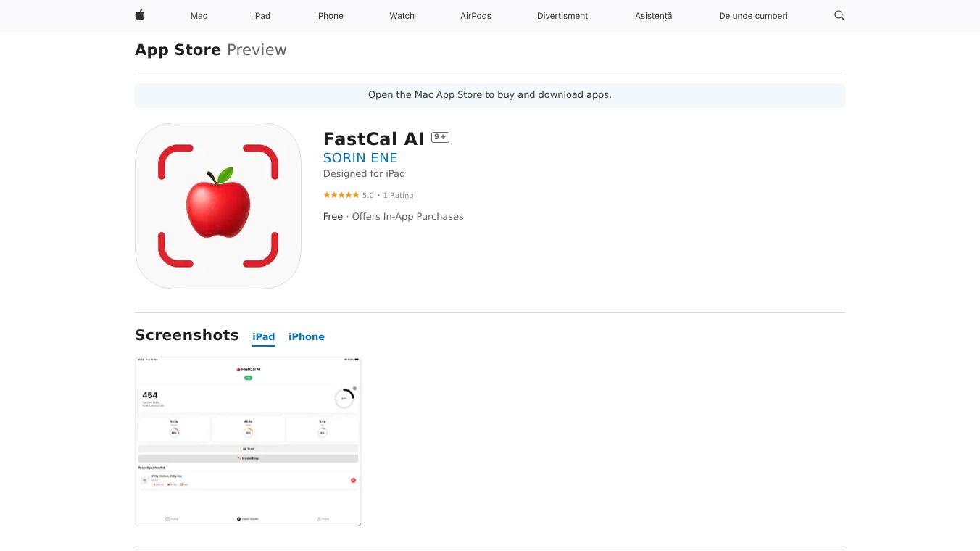Click the Open the Mac App Store banner

(x=490, y=95)
